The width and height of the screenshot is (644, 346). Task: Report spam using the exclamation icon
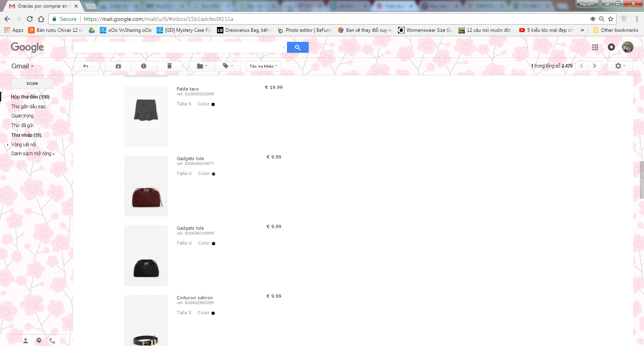144,66
